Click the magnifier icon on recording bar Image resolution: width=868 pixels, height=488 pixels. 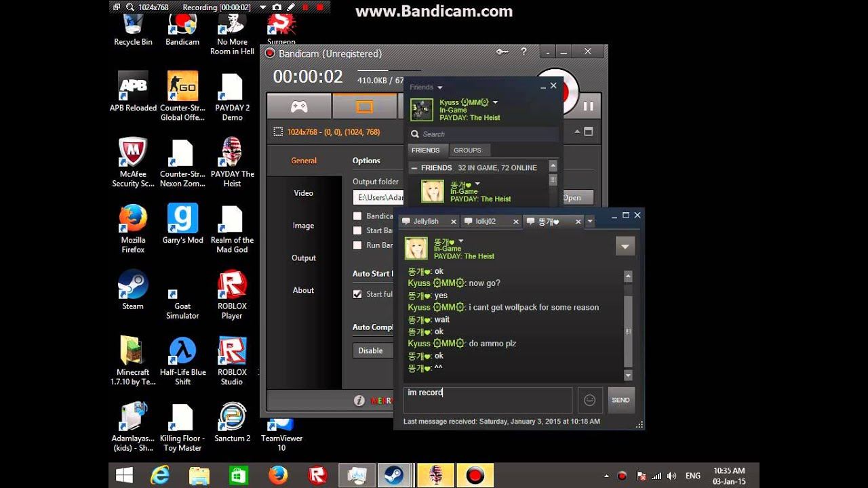pos(130,7)
